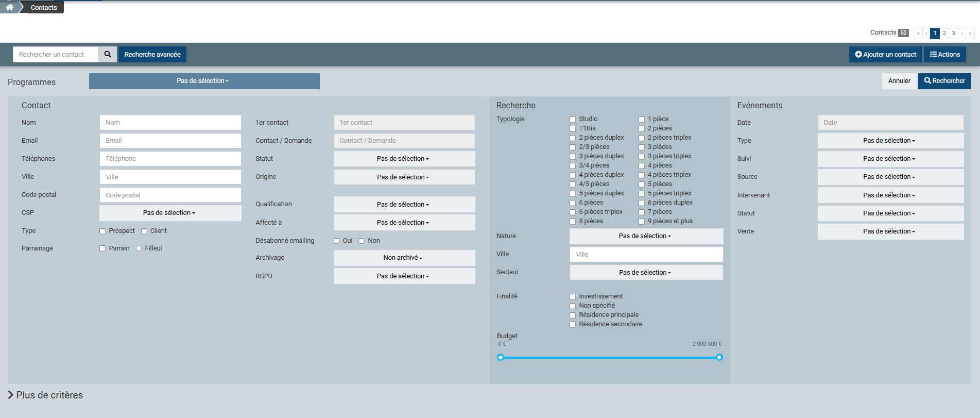Viewport: 980px width, 418px height.
Task: Open the Programmes selection dropdown
Action: [x=204, y=81]
